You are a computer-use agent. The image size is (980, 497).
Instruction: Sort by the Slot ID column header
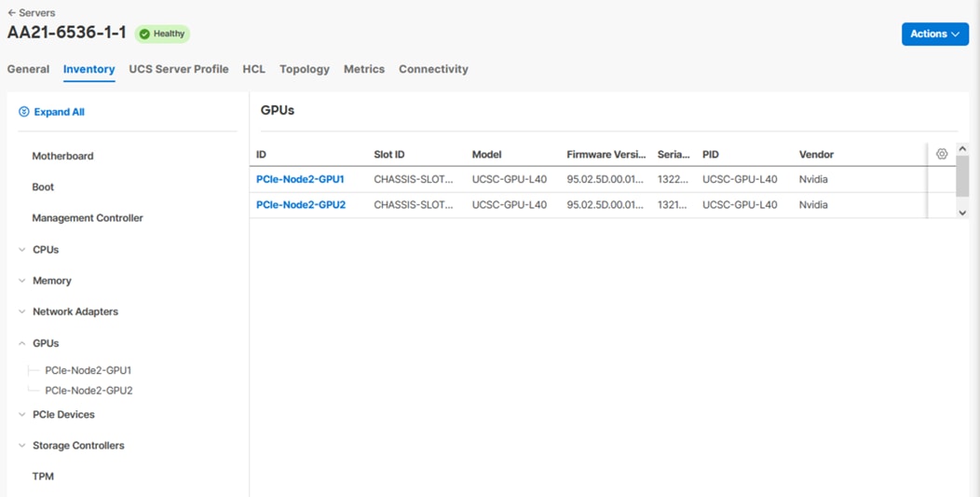coord(388,154)
